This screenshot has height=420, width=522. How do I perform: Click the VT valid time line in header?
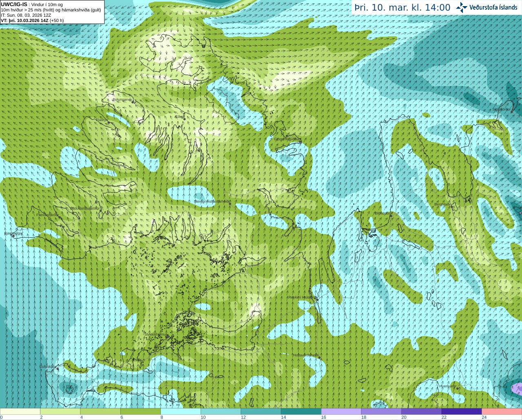32,20
